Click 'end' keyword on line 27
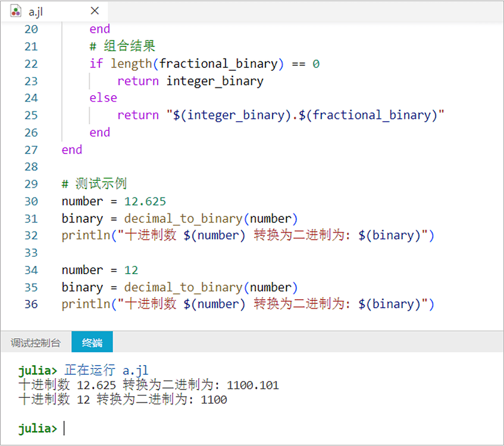Screen dimensions: 504x446 [x=72, y=150]
